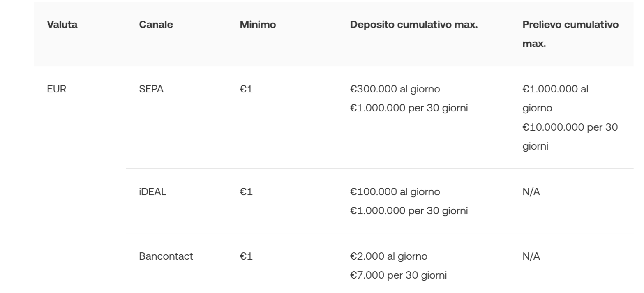Select the EUR currency cell
This screenshot has width=644, height=293.
(57, 89)
